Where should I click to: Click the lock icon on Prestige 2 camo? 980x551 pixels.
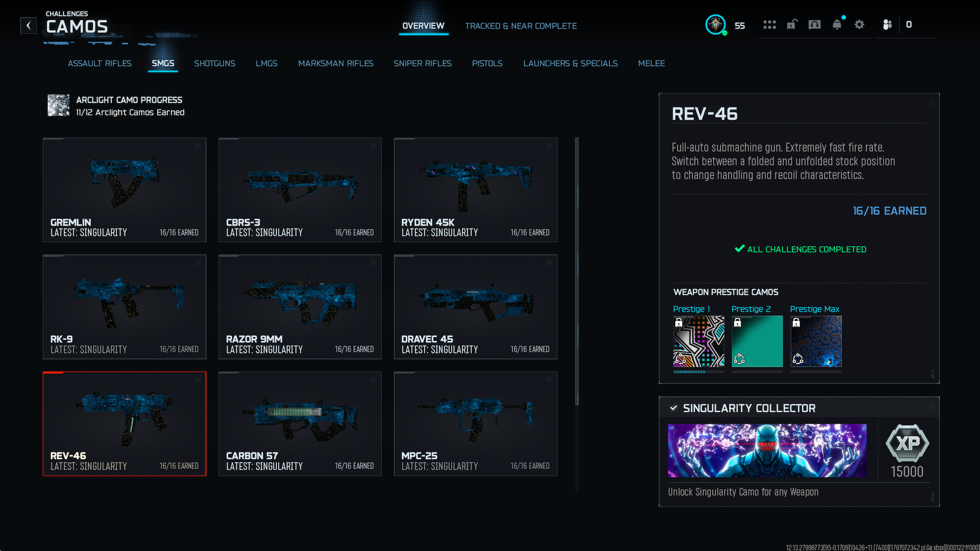(x=738, y=322)
